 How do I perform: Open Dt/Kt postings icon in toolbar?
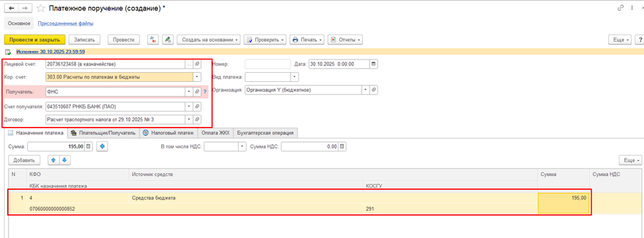point(153,40)
